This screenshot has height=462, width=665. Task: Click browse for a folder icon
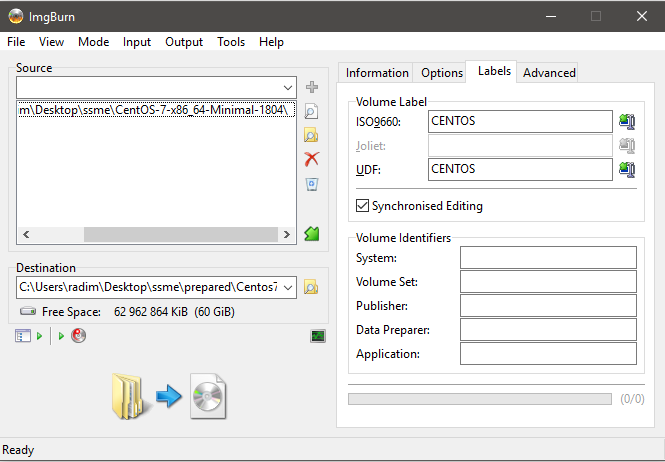pyautogui.click(x=311, y=135)
